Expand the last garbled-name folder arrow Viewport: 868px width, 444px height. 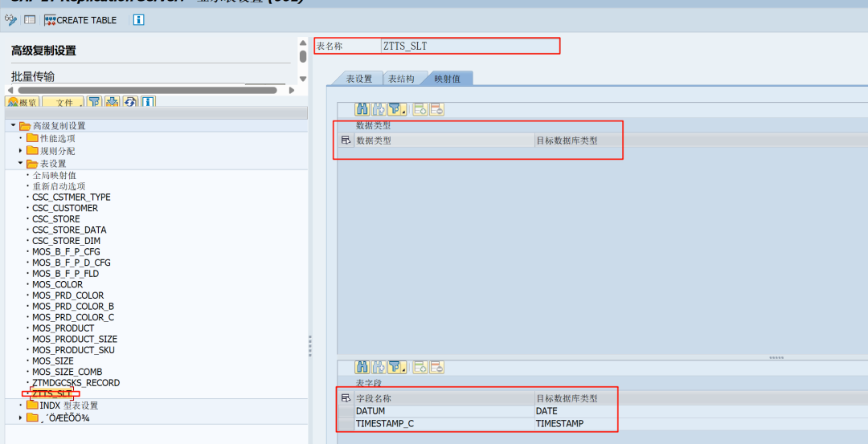click(20, 418)
